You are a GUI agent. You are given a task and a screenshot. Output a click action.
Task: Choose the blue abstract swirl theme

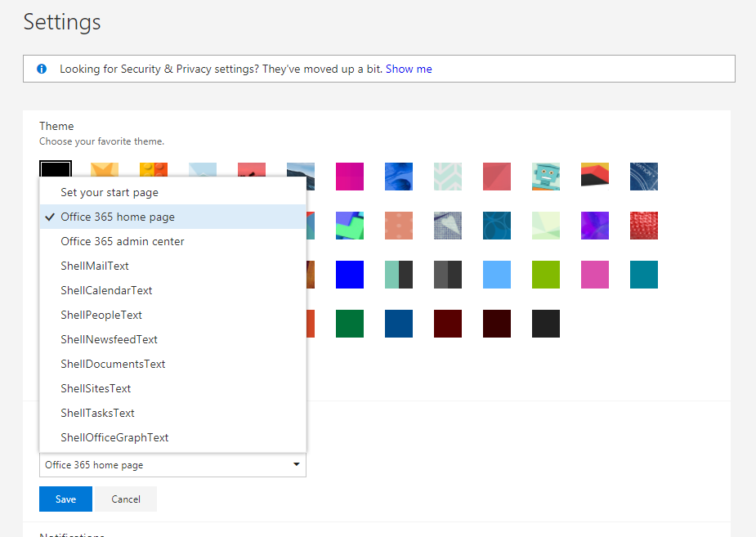(x=399, y=177)
